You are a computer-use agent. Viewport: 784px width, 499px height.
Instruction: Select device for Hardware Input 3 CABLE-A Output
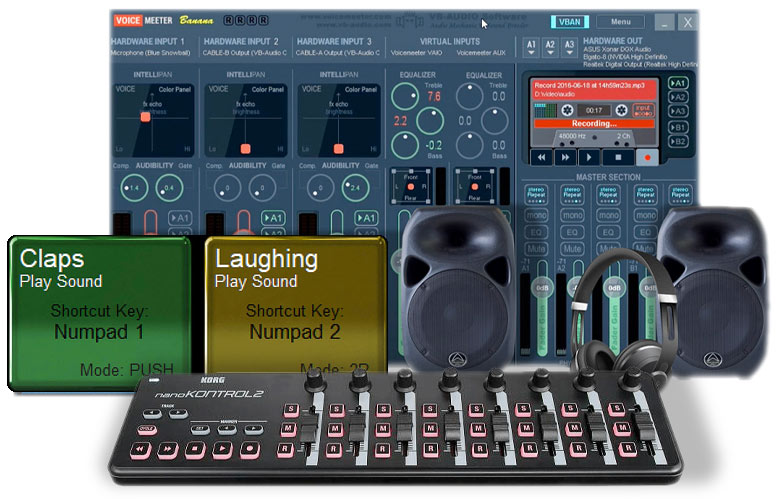point(338,53)
